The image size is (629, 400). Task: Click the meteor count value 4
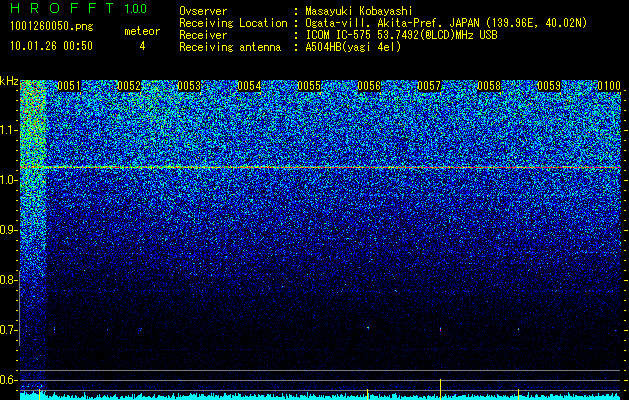142,46
